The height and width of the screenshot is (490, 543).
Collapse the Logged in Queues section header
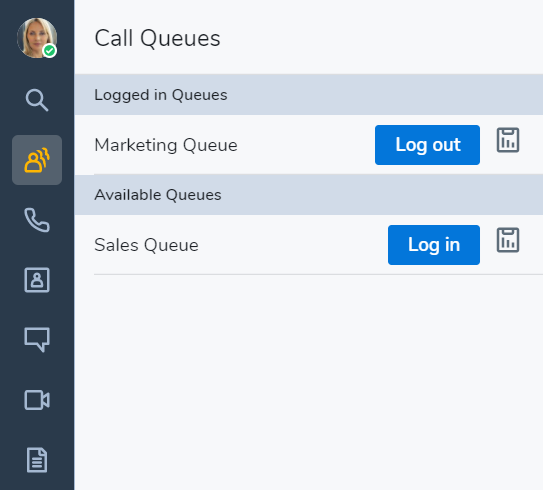[309, 95]
